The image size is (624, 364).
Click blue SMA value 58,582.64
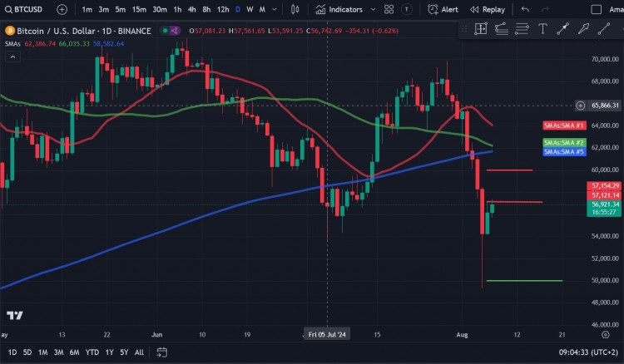[x=108, y=44]
